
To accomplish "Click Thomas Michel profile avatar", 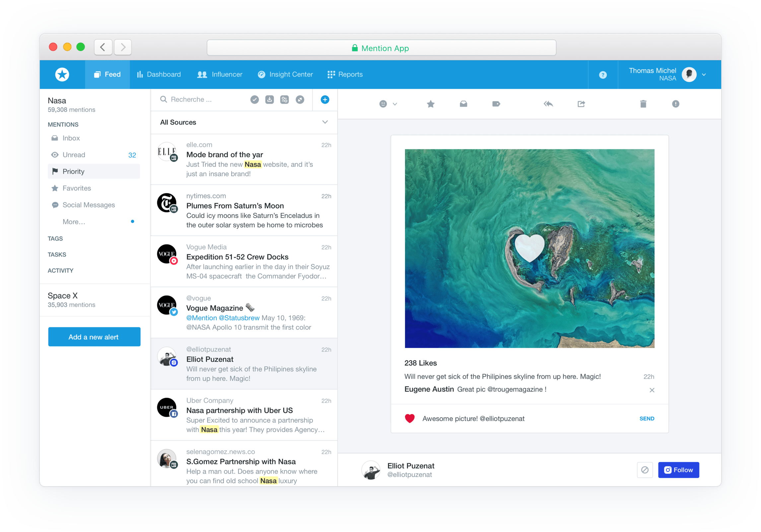I will 689,74.
